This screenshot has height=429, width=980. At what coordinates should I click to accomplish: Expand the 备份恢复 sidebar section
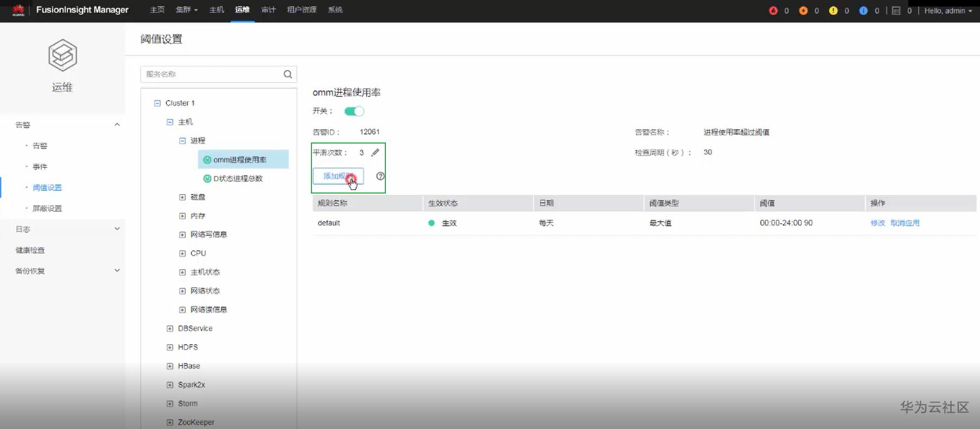coord(117,271)
